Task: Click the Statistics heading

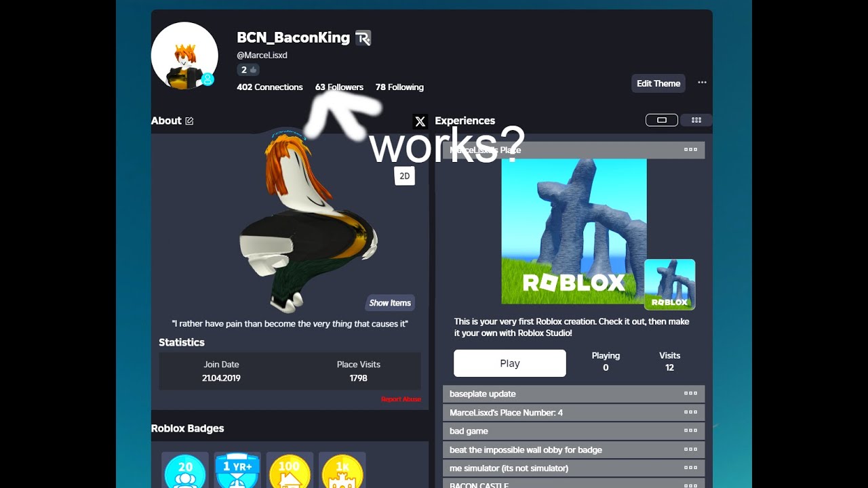Action: 182,342
